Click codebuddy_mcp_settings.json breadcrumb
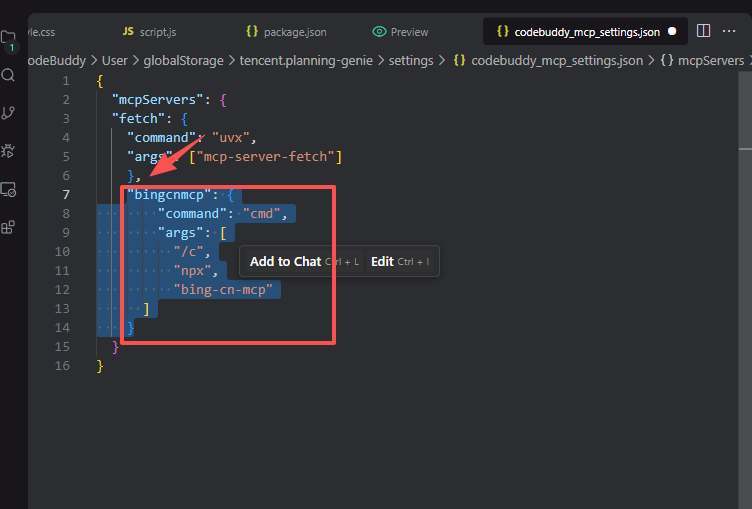 pos(557,60)
